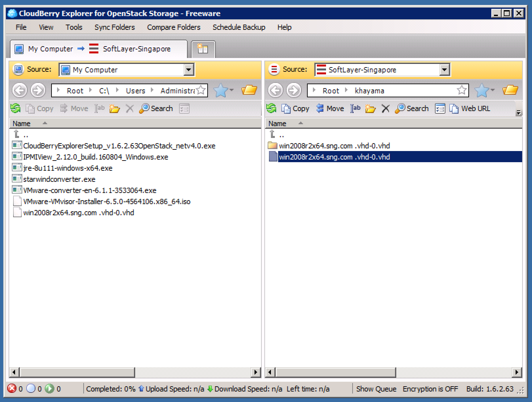Click Move in left pane toolbar
Viewport: 532px width, 402px height.
74,108
